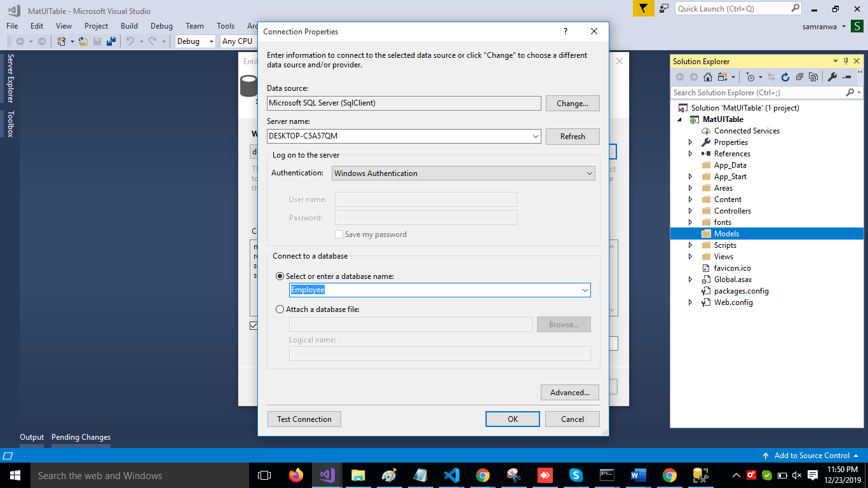Click the feedback flag icon in title bar
This screenshot has width=868, height=488.
[644, 9]
